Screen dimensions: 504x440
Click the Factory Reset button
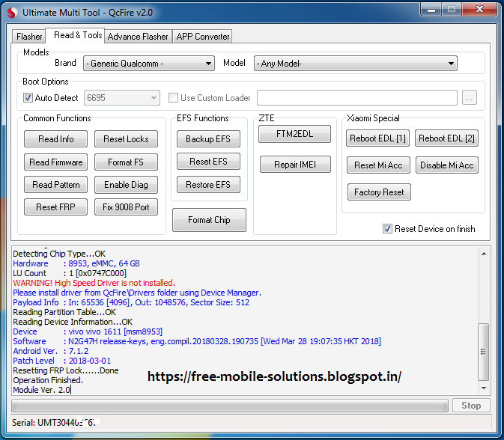coord(379,192)
